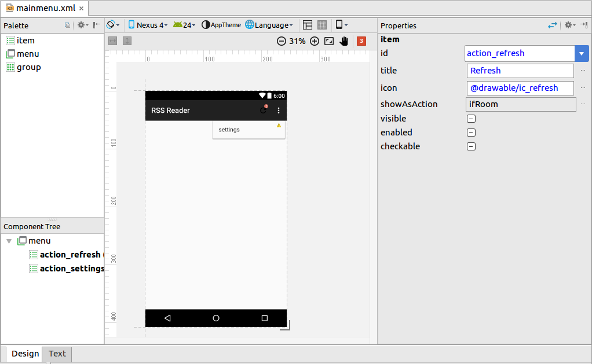Open the orientation rotate dropdown
This screenshot has width=592, height=364.
tap(112, 25)
